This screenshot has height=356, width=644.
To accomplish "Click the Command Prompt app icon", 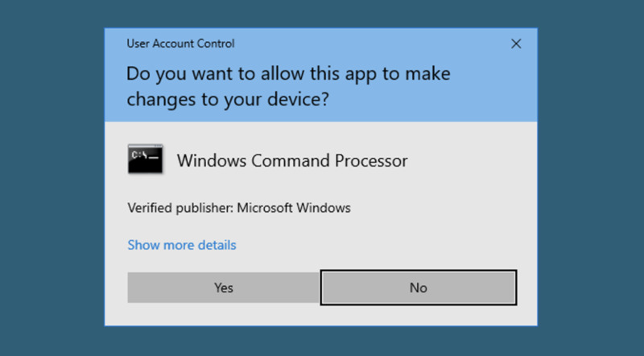I will (x=145, y=159).
